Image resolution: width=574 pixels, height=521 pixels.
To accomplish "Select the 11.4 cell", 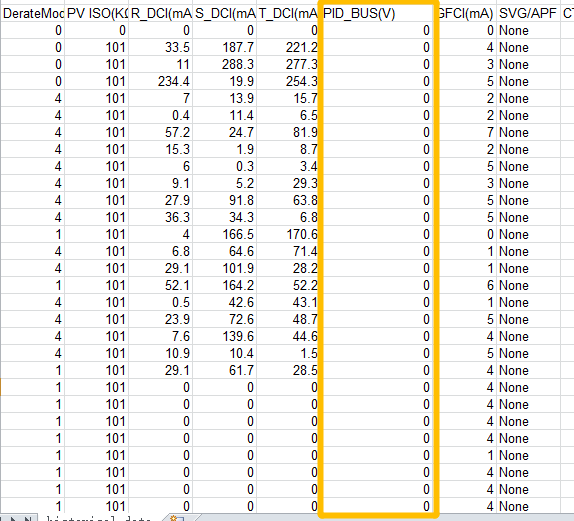I will pos(225,115).
